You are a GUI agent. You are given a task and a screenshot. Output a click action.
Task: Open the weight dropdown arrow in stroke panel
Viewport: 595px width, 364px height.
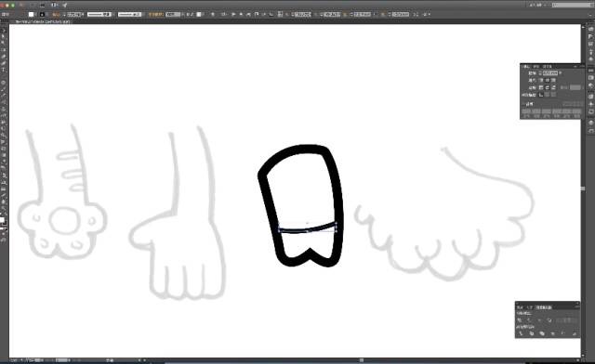560,72
